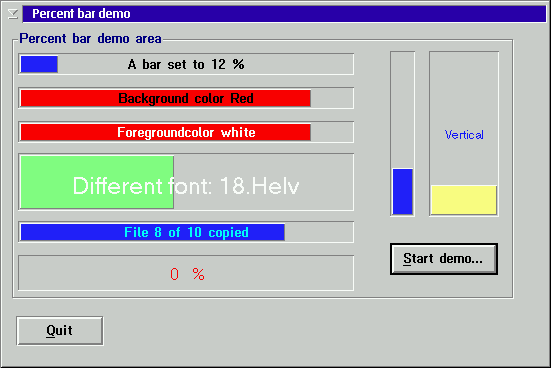Click the unfilled end of File copied bar
This screenshot has height=368, width=551.
(318, 232)
